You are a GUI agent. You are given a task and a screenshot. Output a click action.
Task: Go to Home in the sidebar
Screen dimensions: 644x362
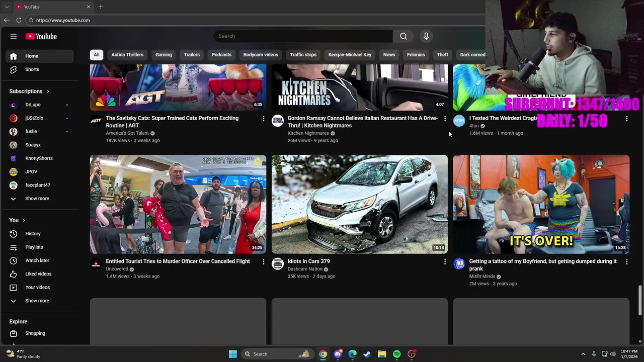[39, 56]
